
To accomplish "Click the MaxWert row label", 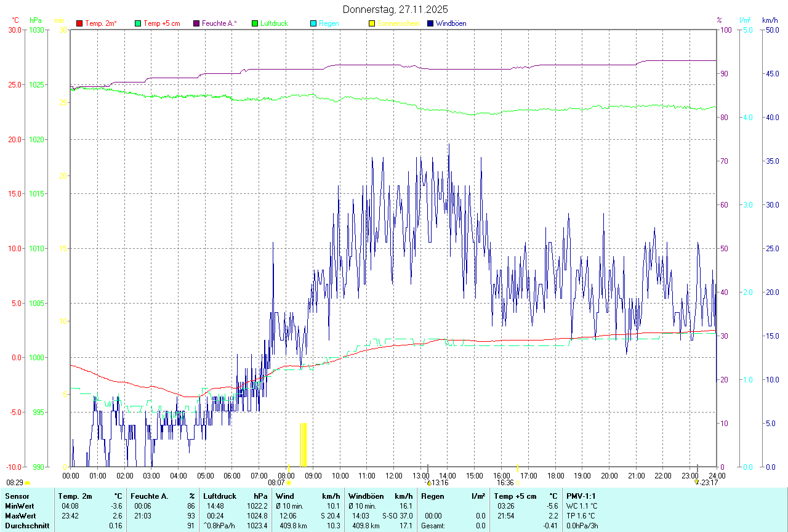I will [22, 516].
